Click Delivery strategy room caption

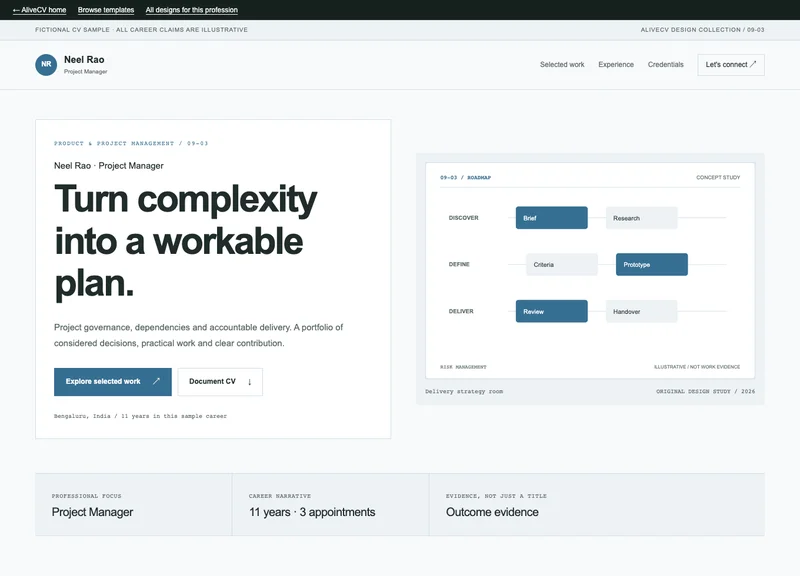click(464, 391)
